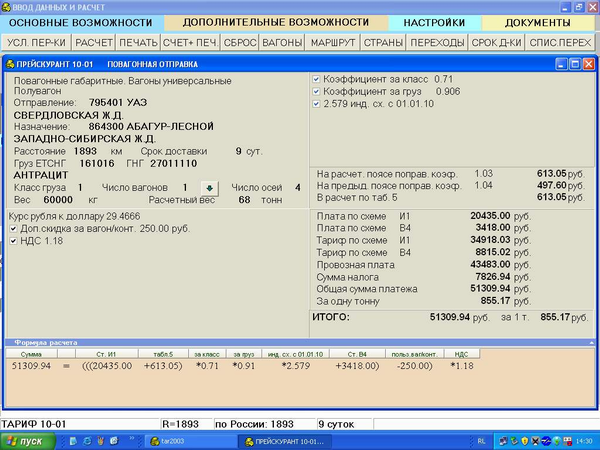Open the ДОПОЛНИТЕЛЬНЫЕ ВОЗМОЖНОСТИ tab
The image size is (600, 450).
pos(276,23)
